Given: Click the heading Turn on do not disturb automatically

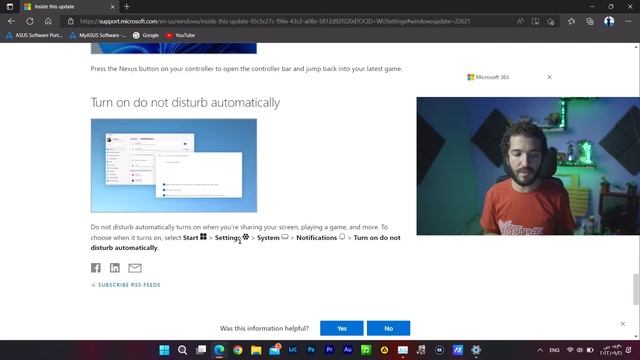Looking at the screenshot, I should (x=185, y=102).
